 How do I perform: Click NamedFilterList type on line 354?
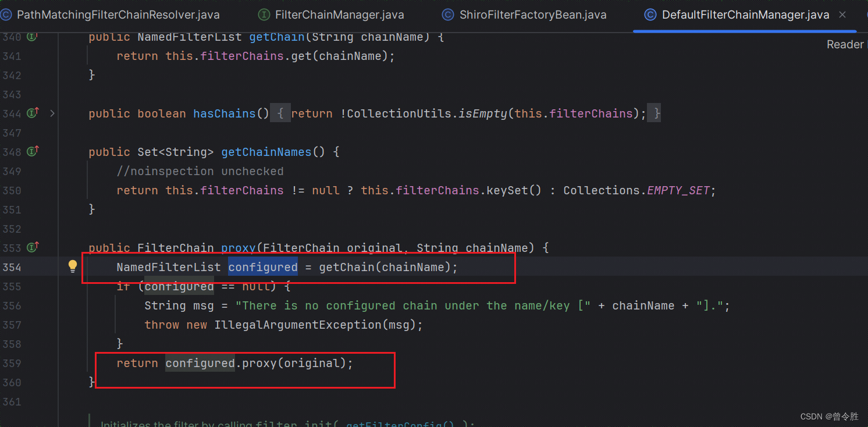click(169, 267)
